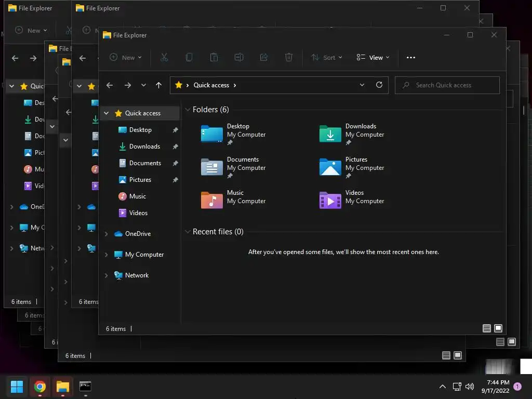Go back with the front window's left arrow
This screenshot has width=532, height=399.
coord(110,85)
